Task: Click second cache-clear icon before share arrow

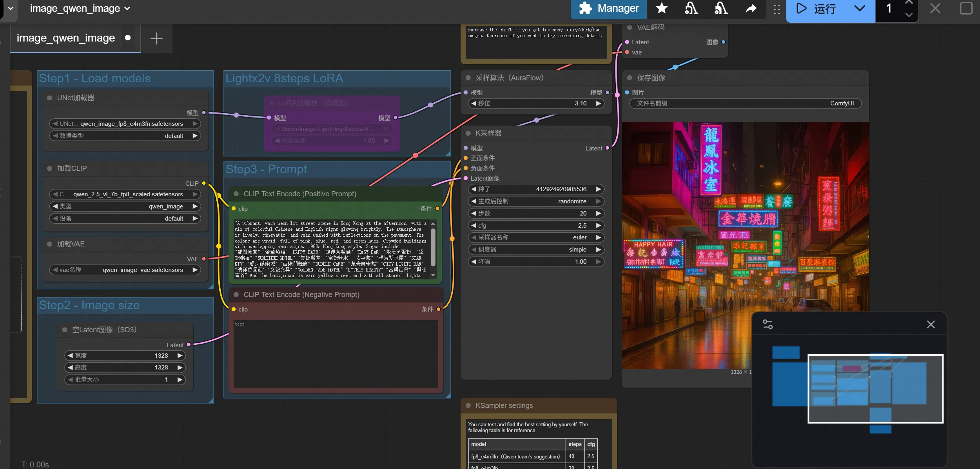Action: tap(721, 8)
